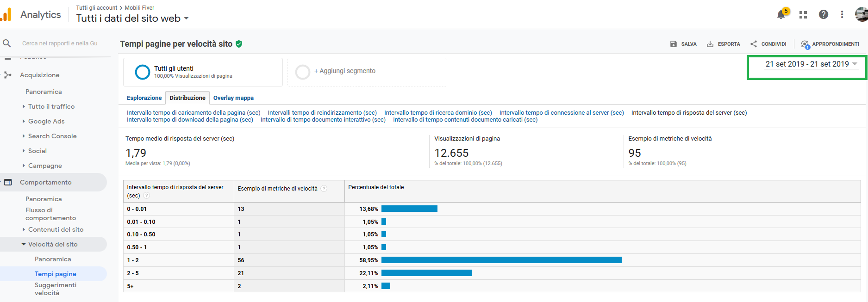868x302 pixels.
Task: Open the Google apps grid icon
Action: [803, 15]
